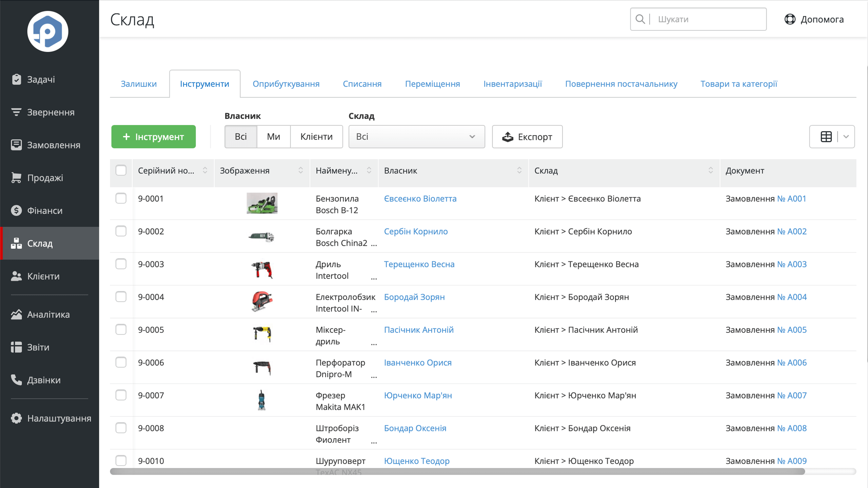Switch to the Залишки tab

click(139, 84)
